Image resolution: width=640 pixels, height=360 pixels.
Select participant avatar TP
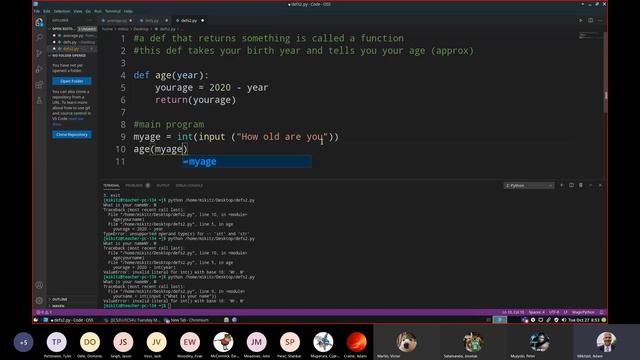coord(57,342)
